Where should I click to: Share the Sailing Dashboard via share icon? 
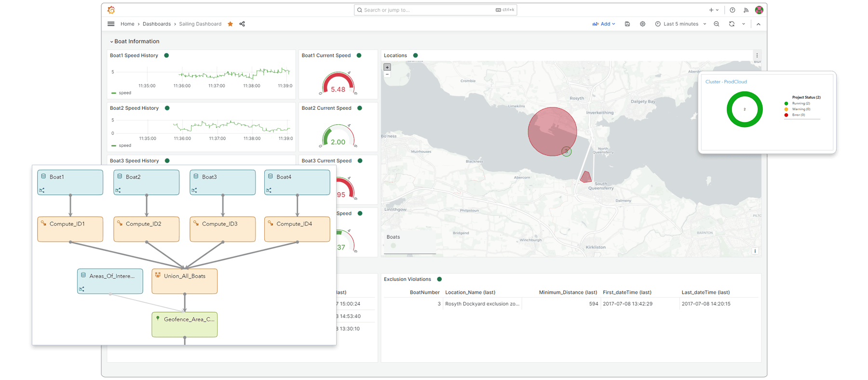click(x=242, y=24)
